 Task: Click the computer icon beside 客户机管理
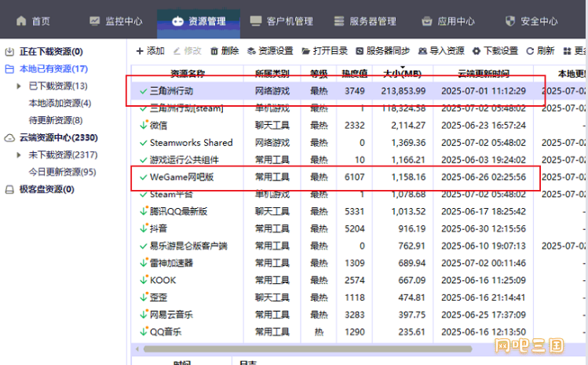click(x=256, y=20)
